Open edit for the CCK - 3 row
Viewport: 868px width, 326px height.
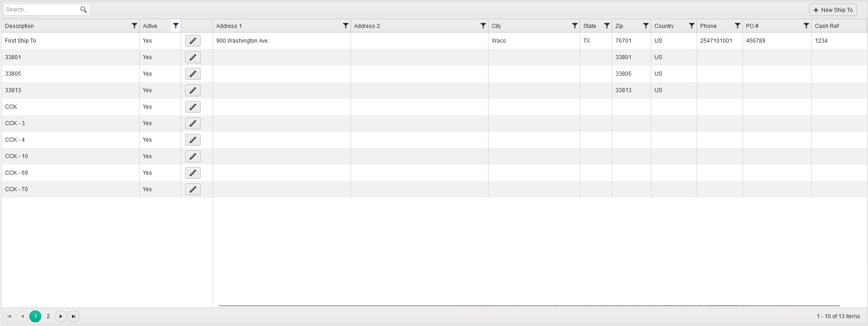pos(192,123)
